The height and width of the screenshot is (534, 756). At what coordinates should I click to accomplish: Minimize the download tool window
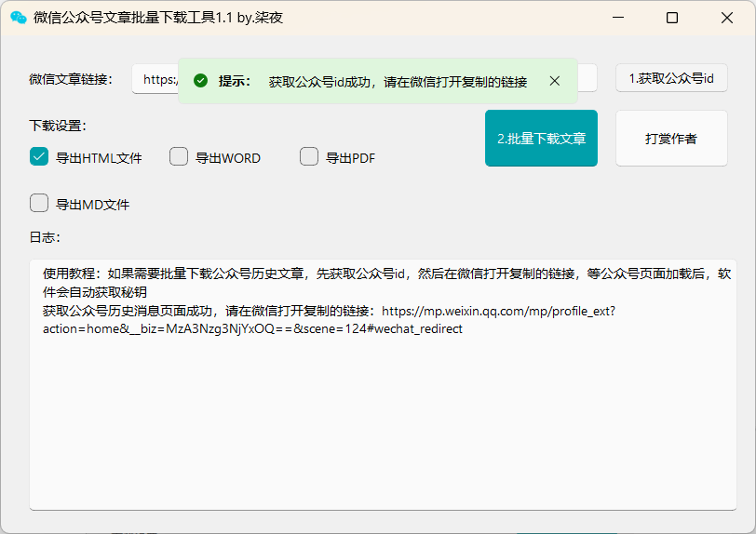tap(617, 18)
